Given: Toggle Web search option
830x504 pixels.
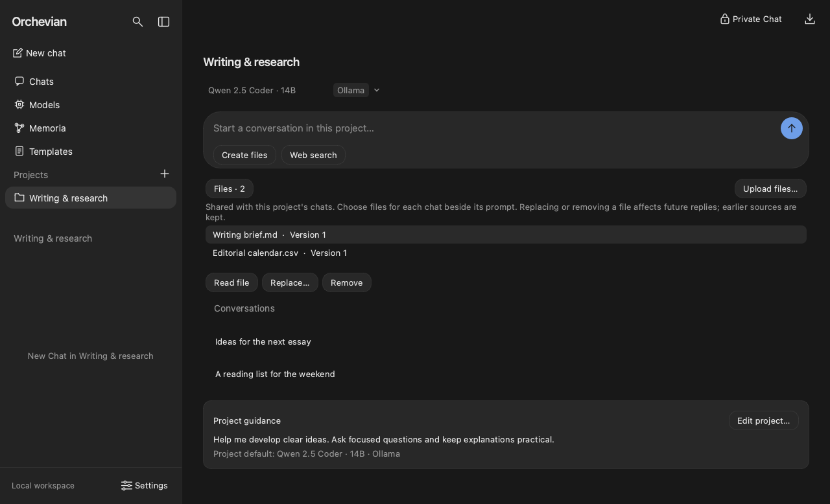Looking at the screenshot, I should click(313, 155).
